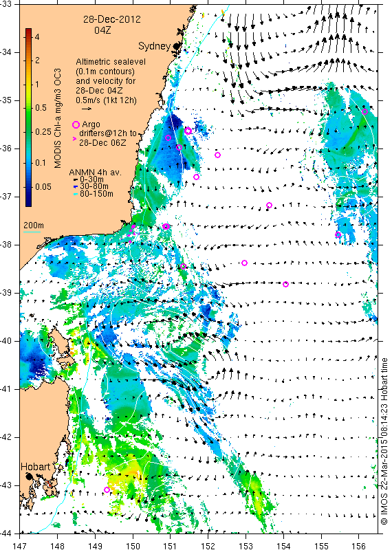Screen dimensions: 392x550
Task: Click the longitude axis label '150'
Action: [133, 546]
